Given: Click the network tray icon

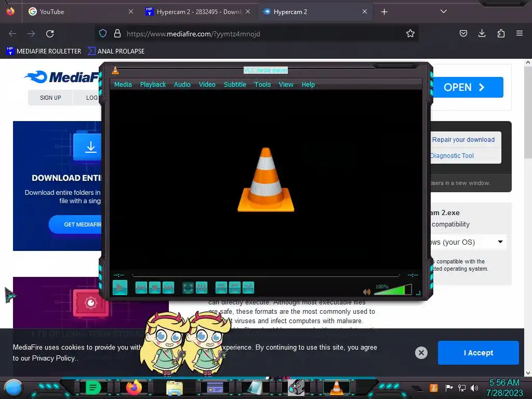Looking at the screenshot, I should coord(462,388).
